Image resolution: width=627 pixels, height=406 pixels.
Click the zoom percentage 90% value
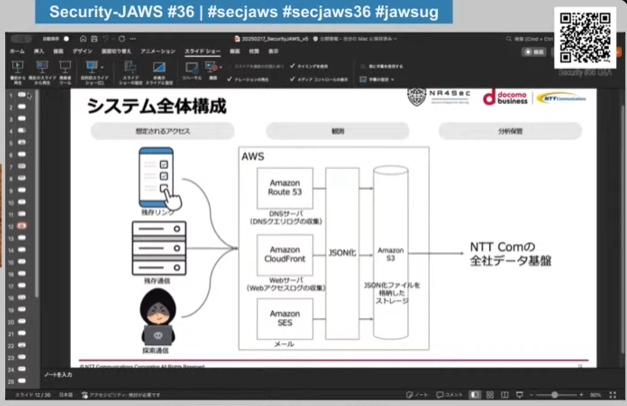tap(595, 395)
